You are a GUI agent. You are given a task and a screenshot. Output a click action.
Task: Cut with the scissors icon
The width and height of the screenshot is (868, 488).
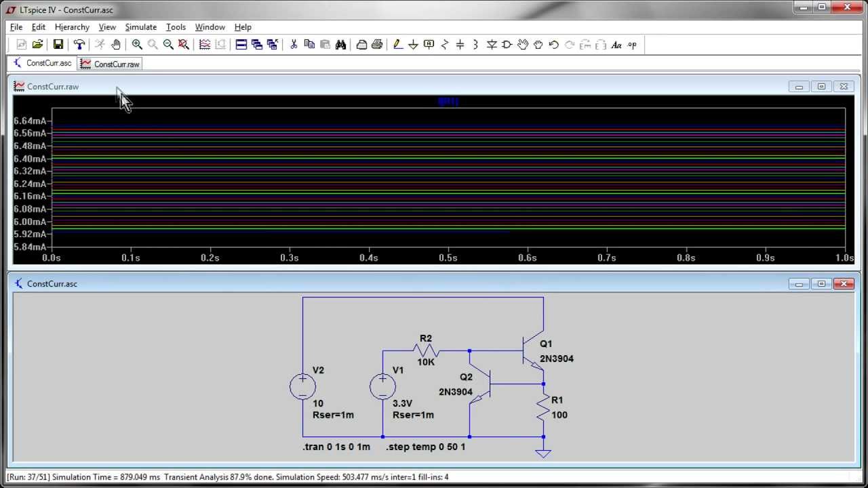click(294, 45)
